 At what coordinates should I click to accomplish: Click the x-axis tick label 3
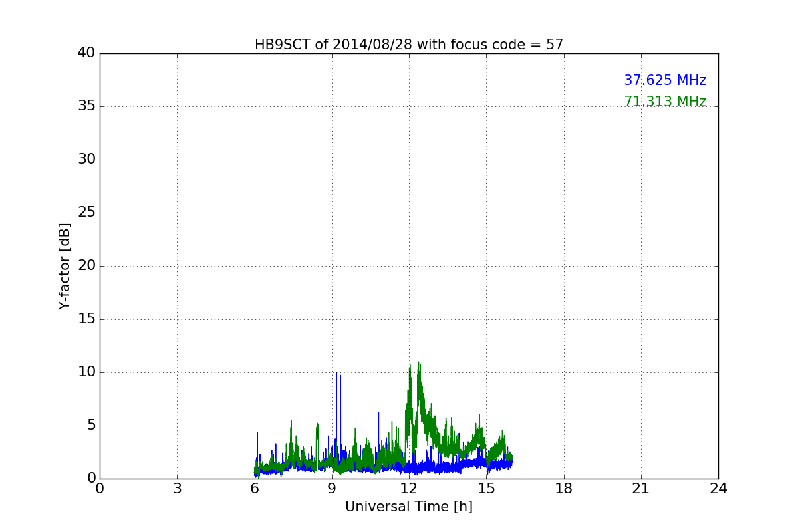click(177, 489)
